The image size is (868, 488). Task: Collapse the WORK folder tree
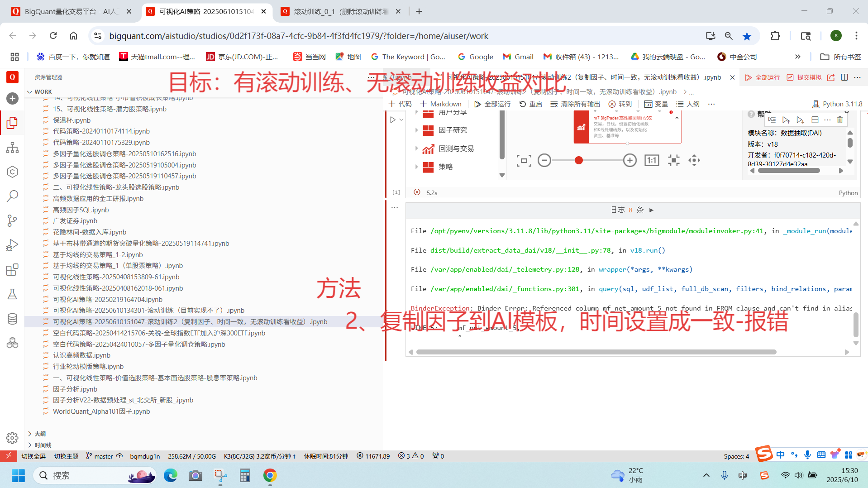click(30, 92)
